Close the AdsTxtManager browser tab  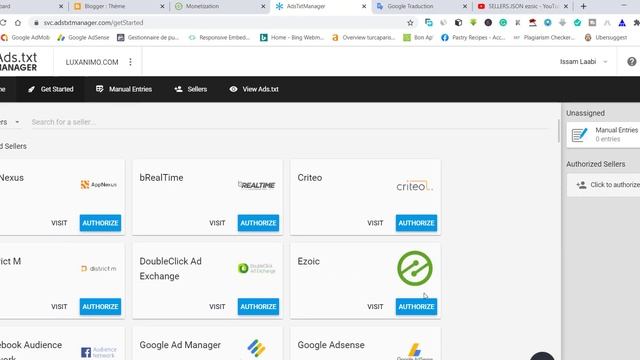(x=364, y=6)
